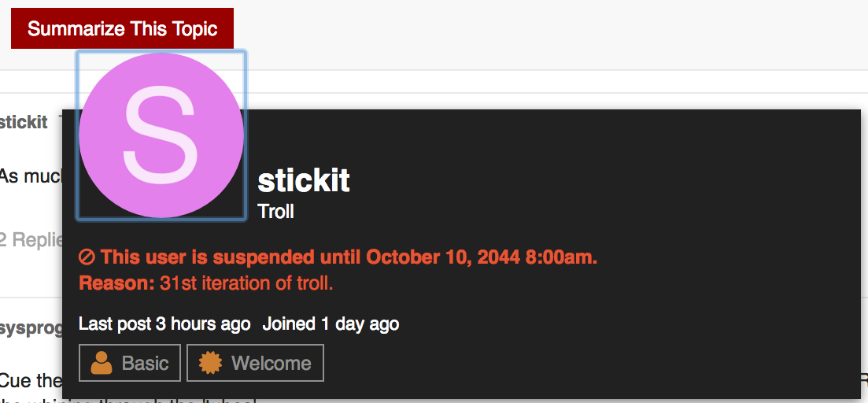Click the "Last post 3 hours ago" text
Image resolution: width=868 pixels, height=403 pixels.
(164, 324)
